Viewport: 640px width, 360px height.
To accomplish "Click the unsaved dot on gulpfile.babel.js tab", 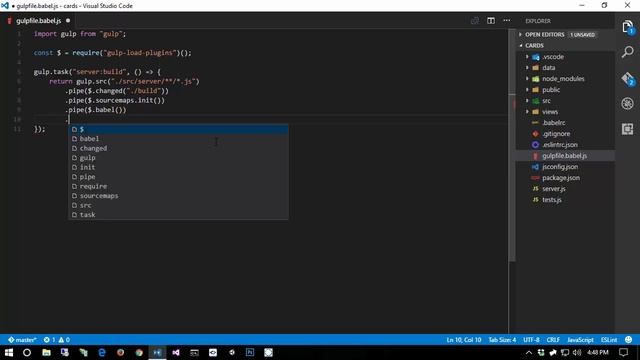I will [x=68, y=20].
